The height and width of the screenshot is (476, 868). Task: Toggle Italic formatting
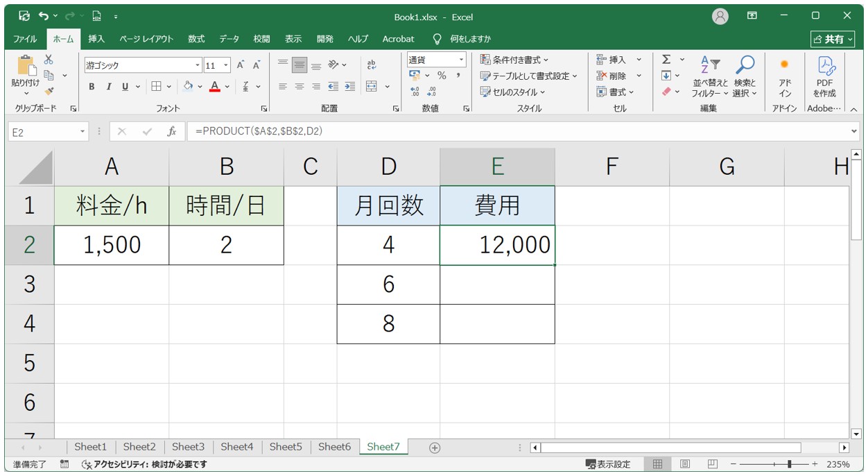point(108,87)
